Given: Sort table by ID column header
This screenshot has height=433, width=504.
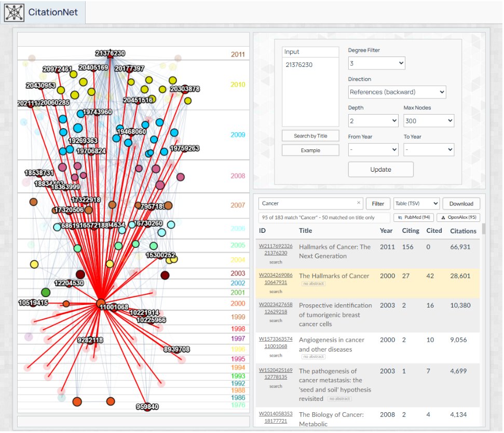Looking at the screenshot, I should pos(262,231).
